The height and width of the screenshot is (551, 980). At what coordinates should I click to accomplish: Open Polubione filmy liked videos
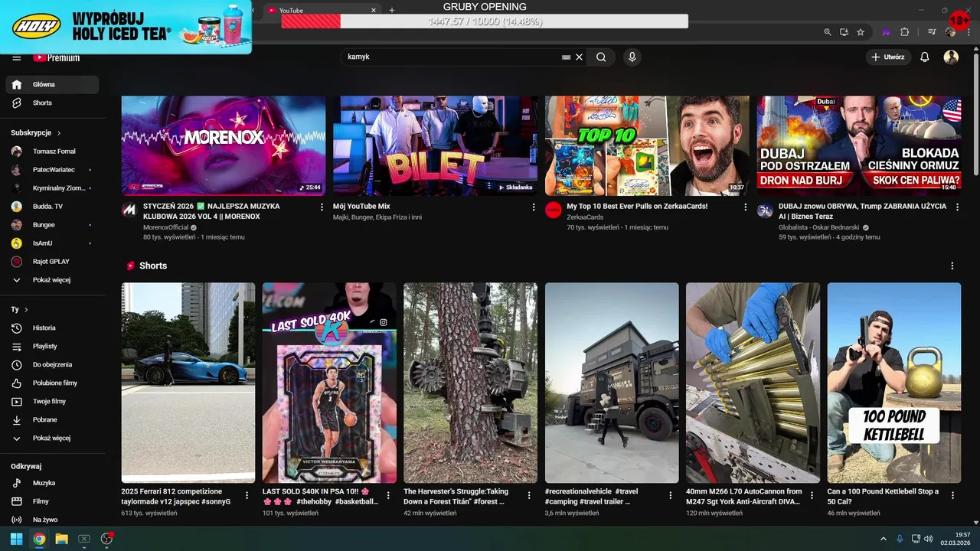click(52, 383)
